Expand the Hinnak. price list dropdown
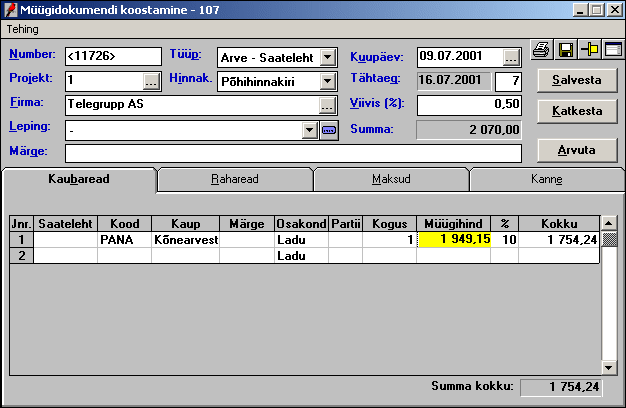The width and height of the screenshot is (626, 408). coord(327,81)
